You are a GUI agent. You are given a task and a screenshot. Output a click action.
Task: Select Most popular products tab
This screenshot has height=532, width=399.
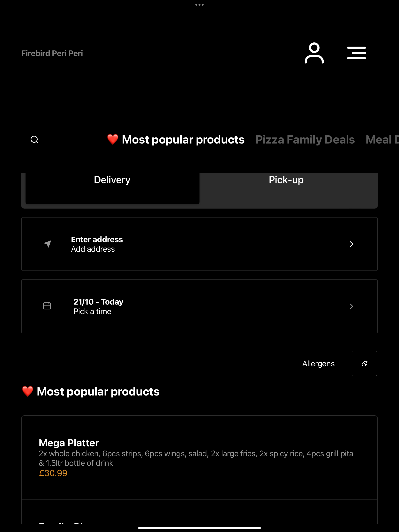click(x=176, y=139)
